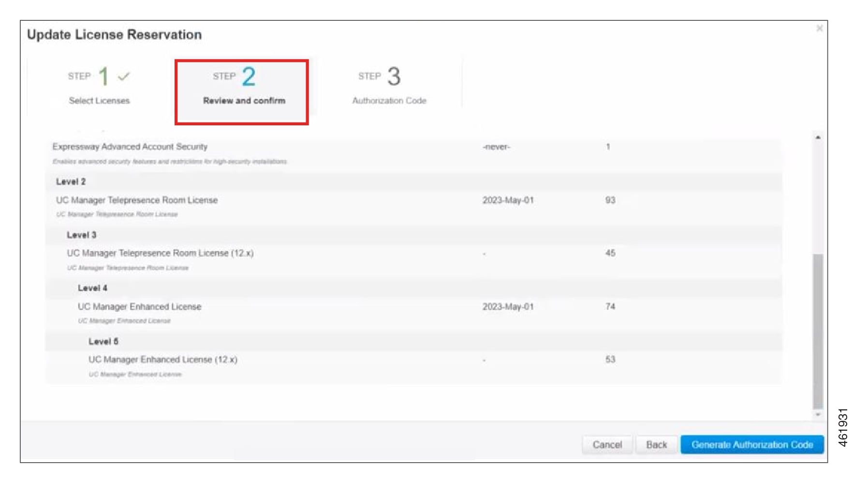Click the Level 3 heading
This screenshot has width=868, height=483.
coord(81,235)
